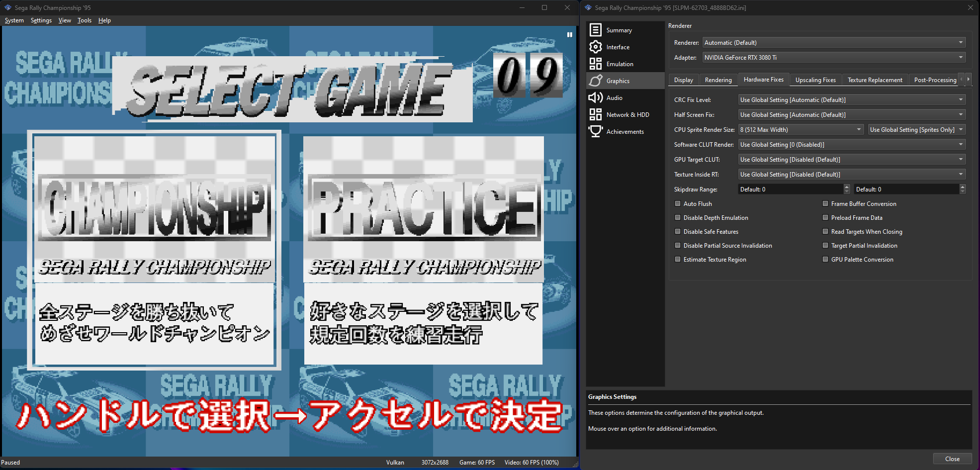Open the Summary settings page icon
This screenshot has width=980, height=470.
click(595, 30)
